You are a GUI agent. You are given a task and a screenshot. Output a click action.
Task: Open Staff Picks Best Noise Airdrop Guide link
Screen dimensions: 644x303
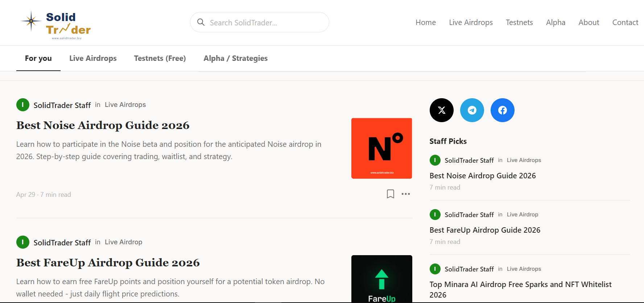click(x=483, y=176)
